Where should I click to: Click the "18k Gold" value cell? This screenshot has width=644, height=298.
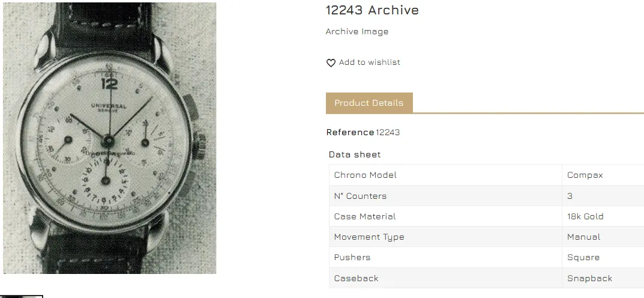coord(585,216)
